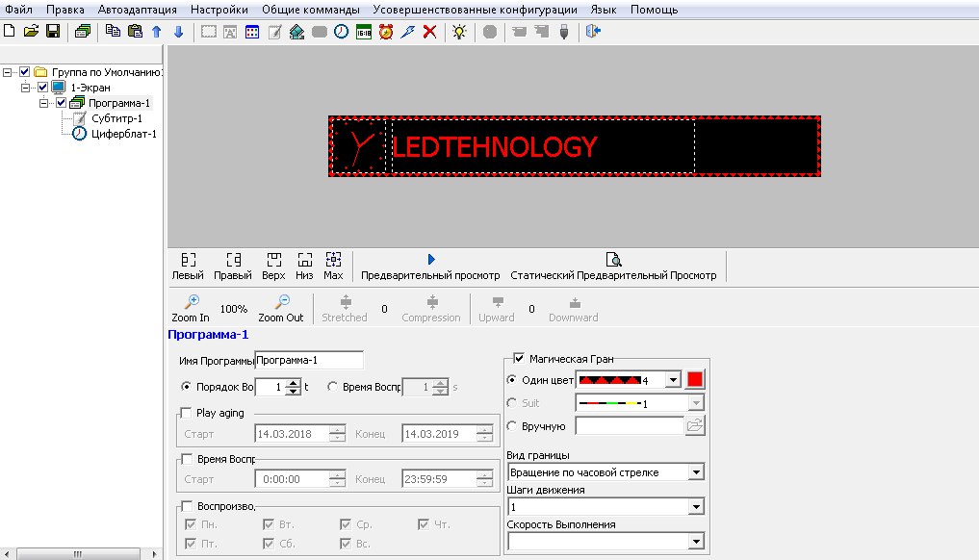Viewport: 979px width, 560px height.
Task: Start Предварительный просмотр playback
Action: 430,267
